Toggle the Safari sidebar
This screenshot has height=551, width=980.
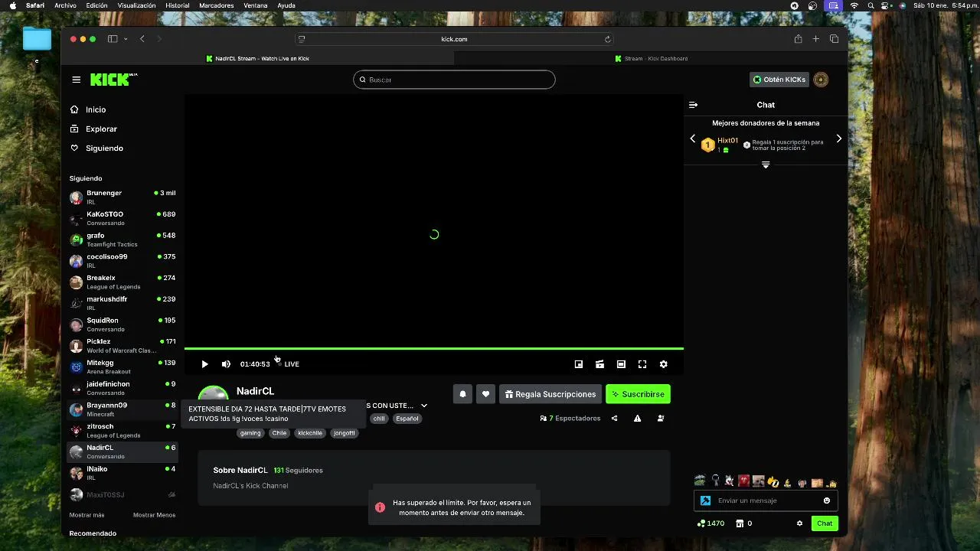(x=113, y=39)
